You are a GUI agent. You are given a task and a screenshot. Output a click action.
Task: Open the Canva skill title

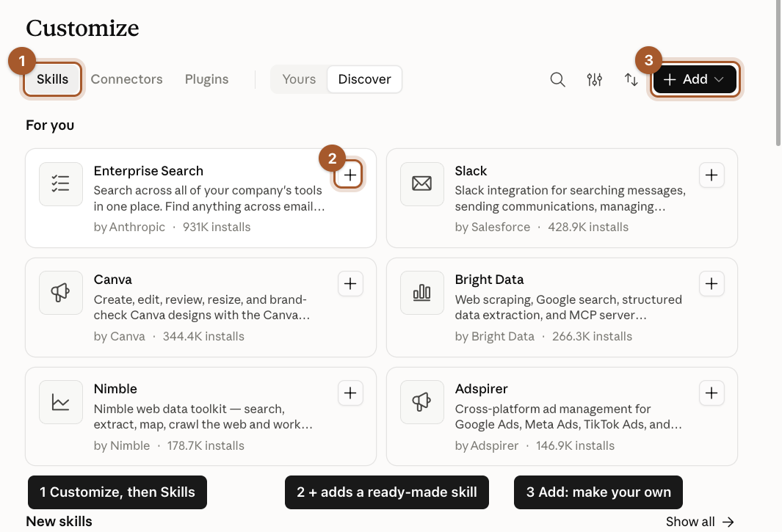point(113,280)
